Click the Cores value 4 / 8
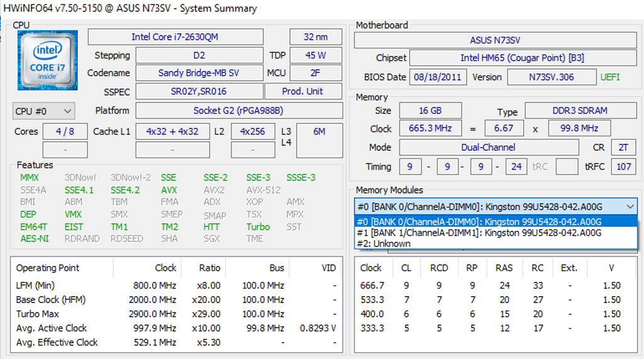This screenshot has height=359, width=644. coord(65,131)
